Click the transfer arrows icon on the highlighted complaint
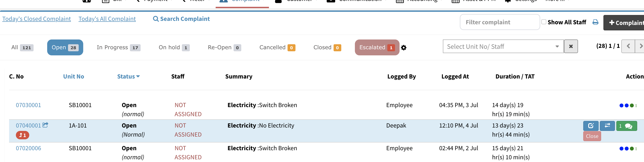 point(607,126)
